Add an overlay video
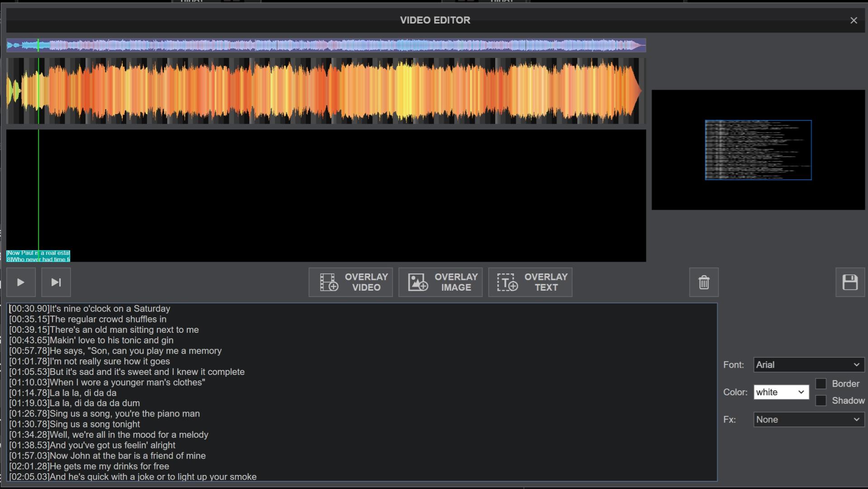 pyautogui.click(x=351, y=283)
